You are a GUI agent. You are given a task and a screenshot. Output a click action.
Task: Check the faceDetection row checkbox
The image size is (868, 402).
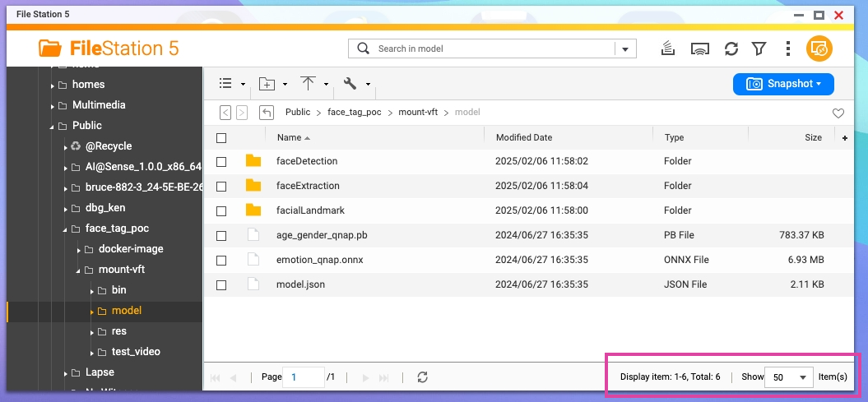point(221,162)
